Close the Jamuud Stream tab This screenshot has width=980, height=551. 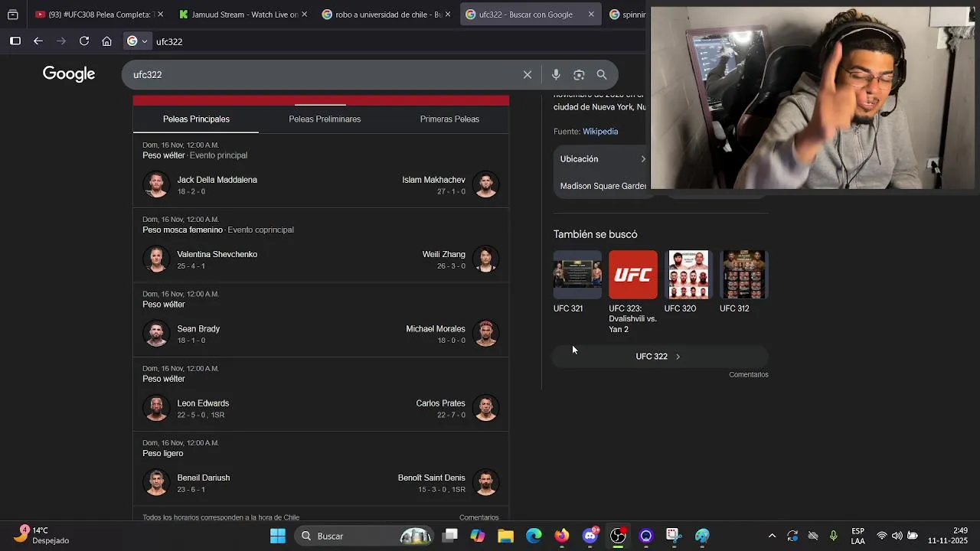(x=304, y=15)
